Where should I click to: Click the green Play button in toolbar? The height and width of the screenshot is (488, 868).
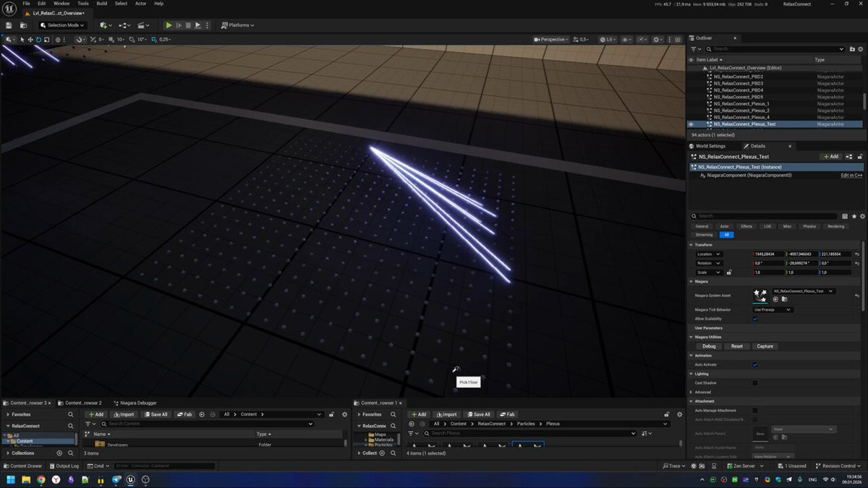click(x=169, y=25)
